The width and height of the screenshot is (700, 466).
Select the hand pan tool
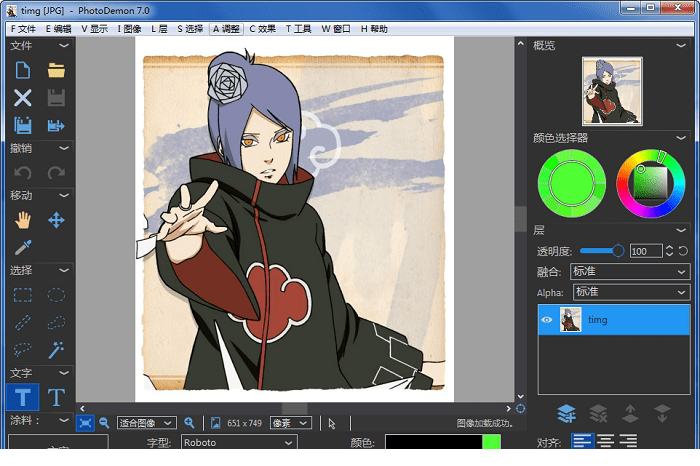[23, 220]
